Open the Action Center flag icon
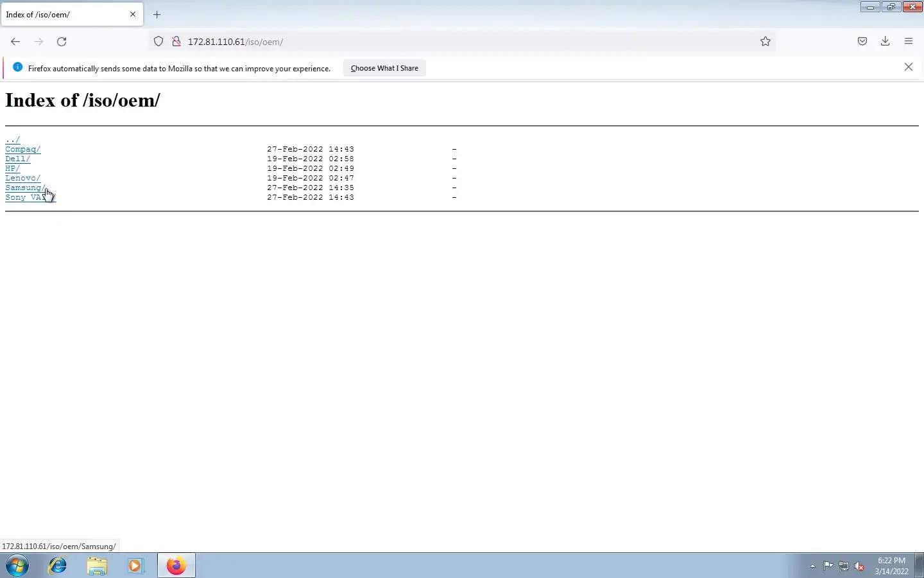This screenshot has width=924, height=578. (828, 566)
